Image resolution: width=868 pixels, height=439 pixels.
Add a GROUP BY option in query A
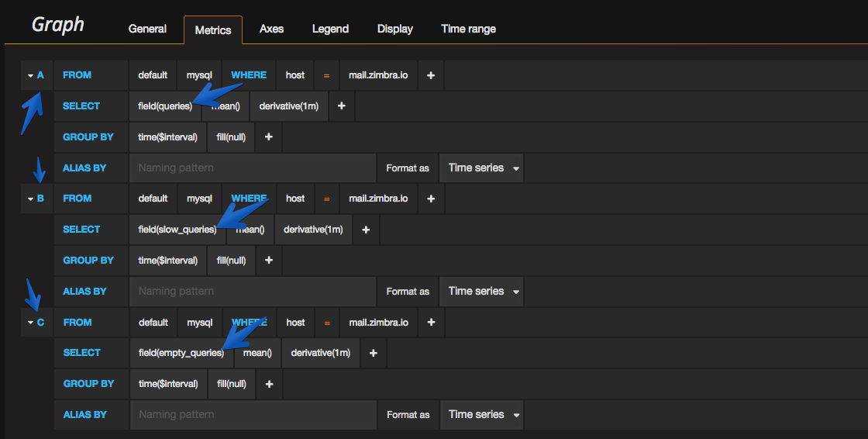(268, 137)
